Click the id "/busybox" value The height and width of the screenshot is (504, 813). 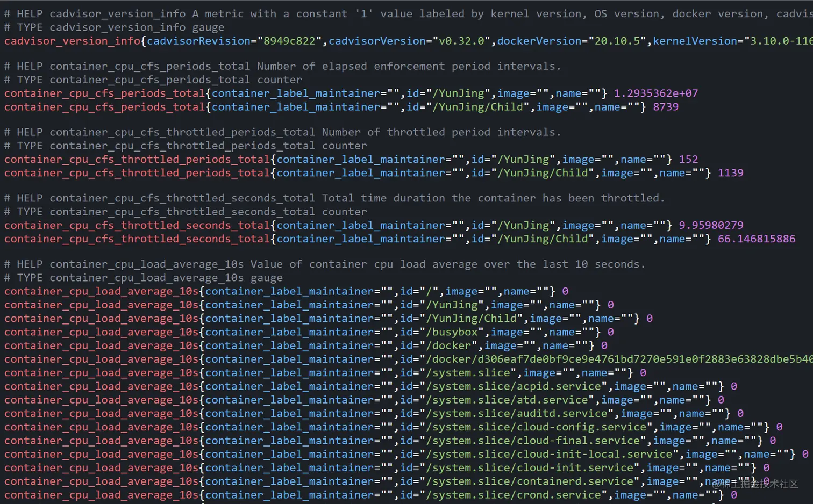[x=452, y=332]
